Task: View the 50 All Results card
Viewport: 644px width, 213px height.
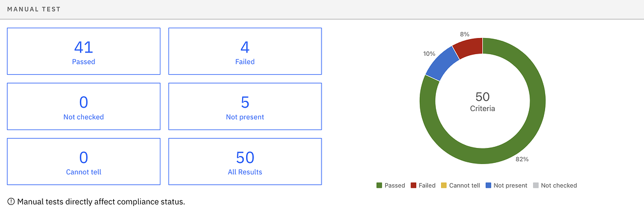Action: coord(245,162)
